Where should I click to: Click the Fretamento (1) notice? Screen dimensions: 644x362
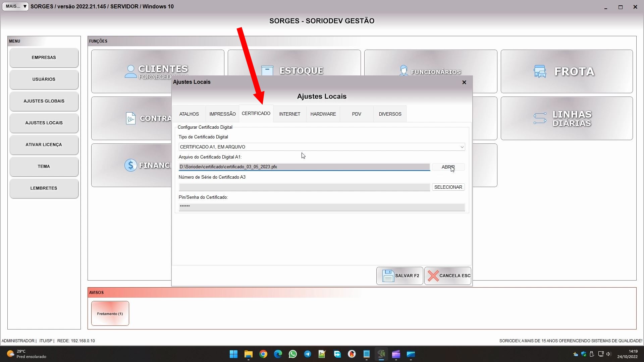tap(110, 313)
